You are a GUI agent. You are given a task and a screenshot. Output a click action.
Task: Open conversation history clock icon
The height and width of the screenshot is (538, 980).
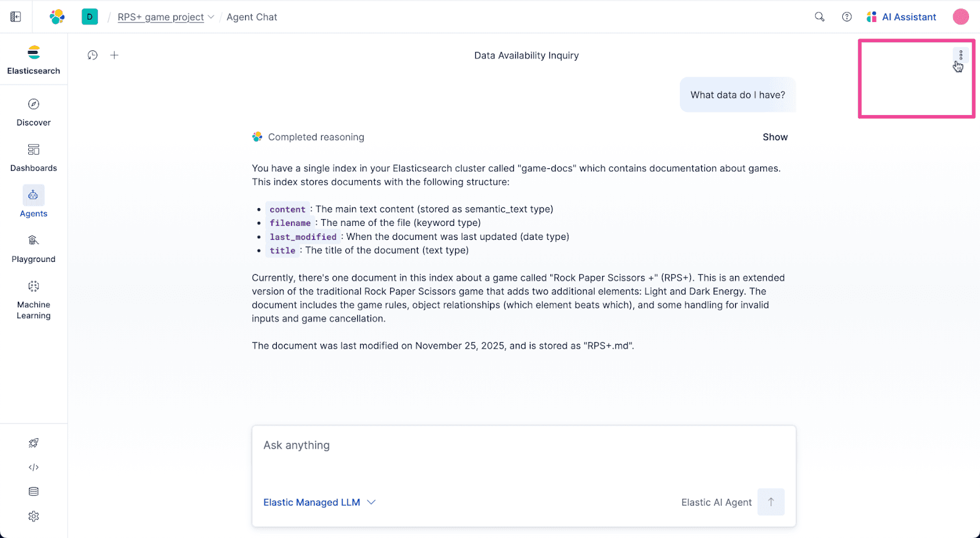pos(92,55)
